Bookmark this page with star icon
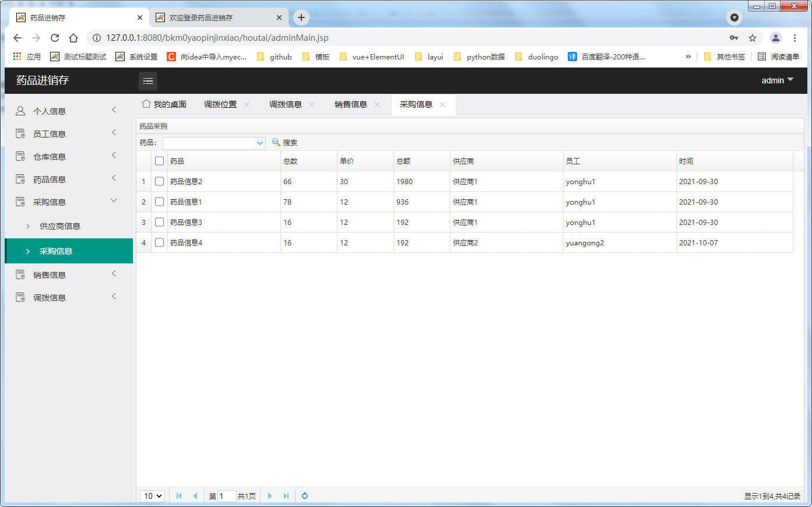This screenshot has width=812, height=507. coord(753,38)
